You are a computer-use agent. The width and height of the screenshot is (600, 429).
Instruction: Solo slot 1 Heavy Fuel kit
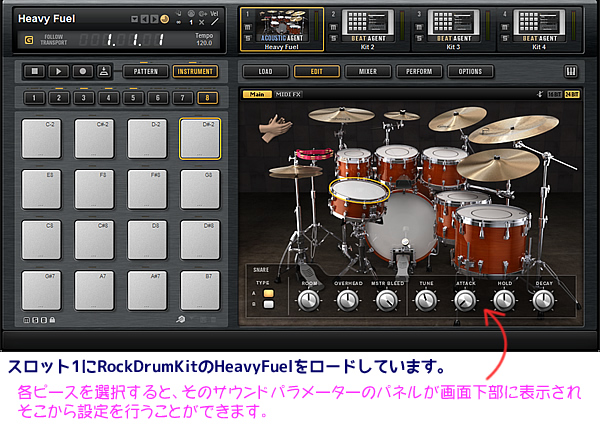[x=248, y=38]
